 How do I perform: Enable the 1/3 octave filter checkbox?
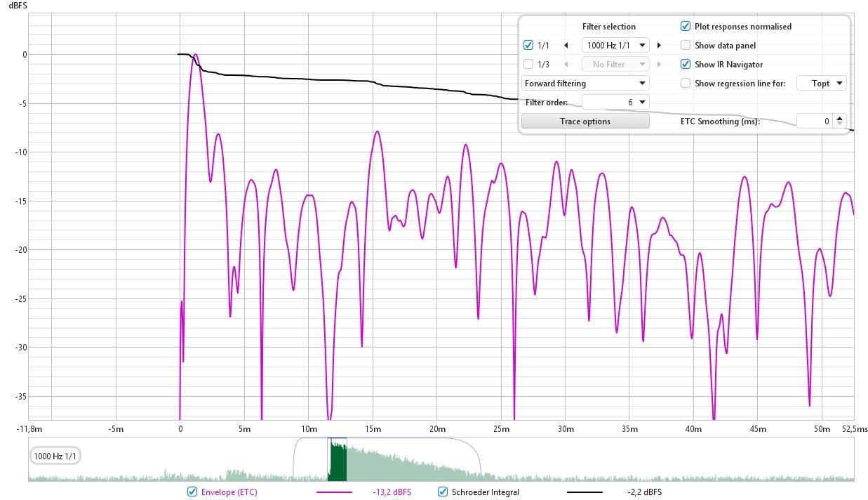click(528, 65)
